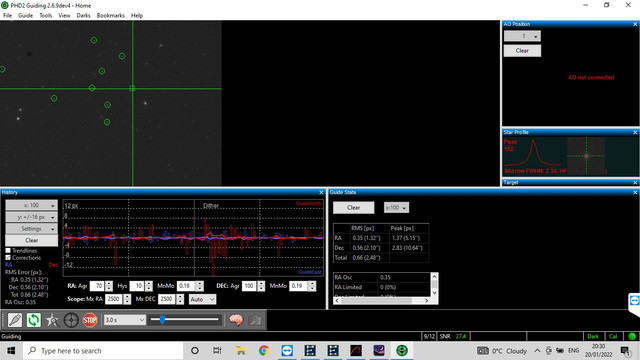Viewport: 640px width, 360px height.
Task: Begin guiding with the crosshair icon
Action: click(x=71, y=320)
